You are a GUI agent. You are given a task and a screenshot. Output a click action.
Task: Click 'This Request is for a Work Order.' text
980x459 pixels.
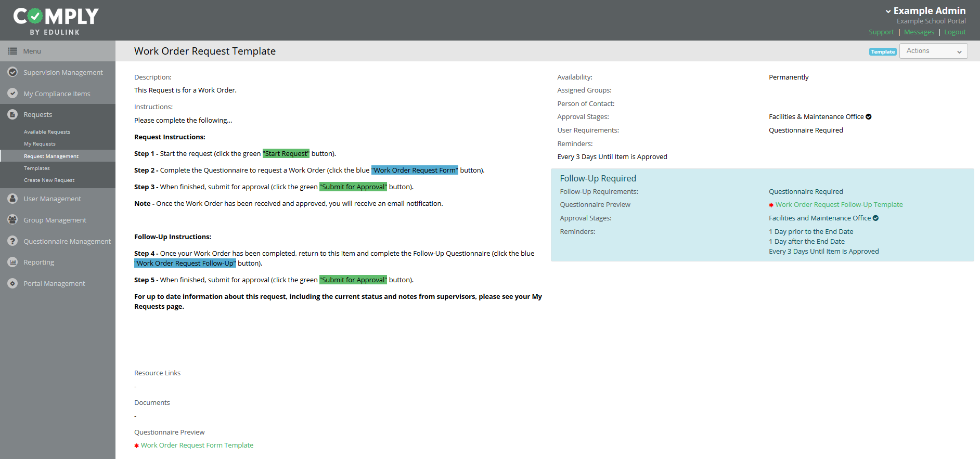[x=185, y=90]
